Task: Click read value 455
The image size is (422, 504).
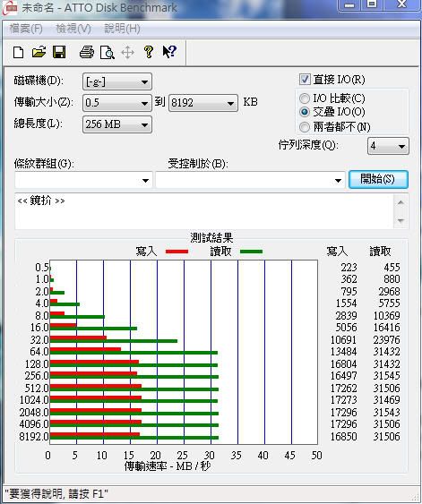Action: [392, 267]
